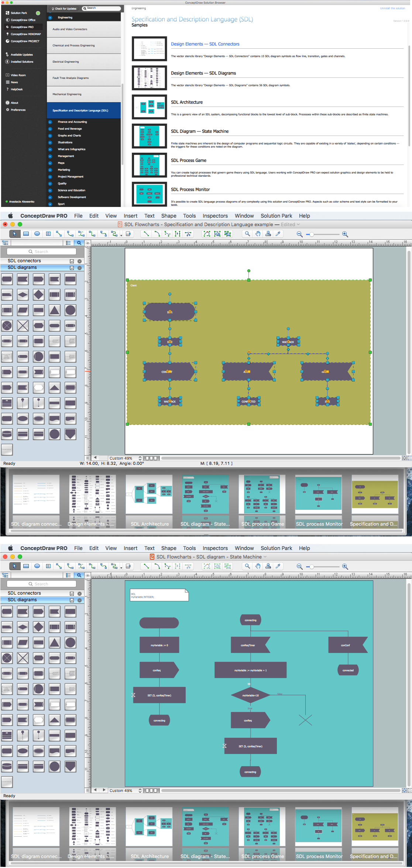This screenshot has width=412, height=868.
Task: Click the Uninstall this solution link
Action: (392, 8)
